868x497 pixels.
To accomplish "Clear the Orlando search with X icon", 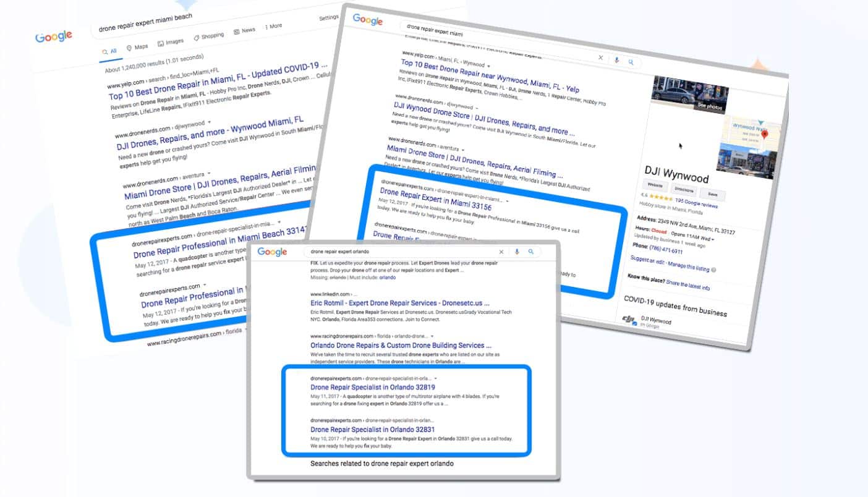I will pos(501,252).
